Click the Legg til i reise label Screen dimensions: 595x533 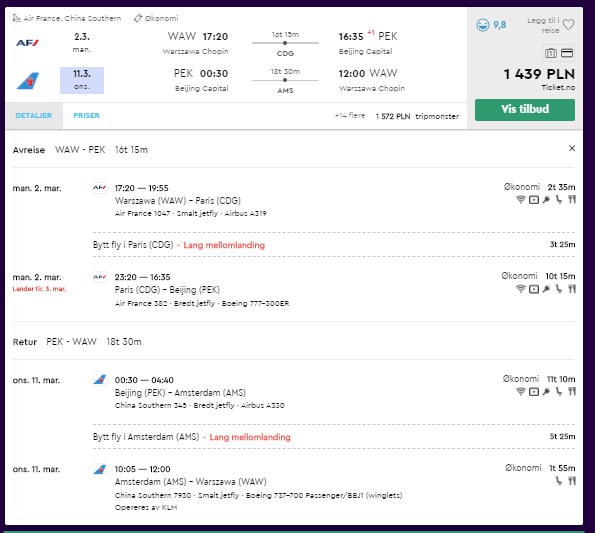click(x=543, y=25)
